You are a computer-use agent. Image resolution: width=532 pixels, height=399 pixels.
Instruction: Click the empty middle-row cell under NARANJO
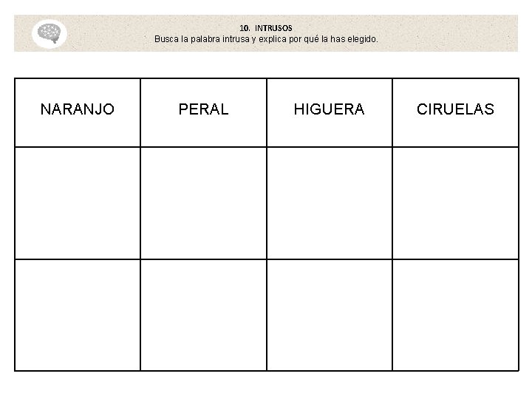point(78,203)
